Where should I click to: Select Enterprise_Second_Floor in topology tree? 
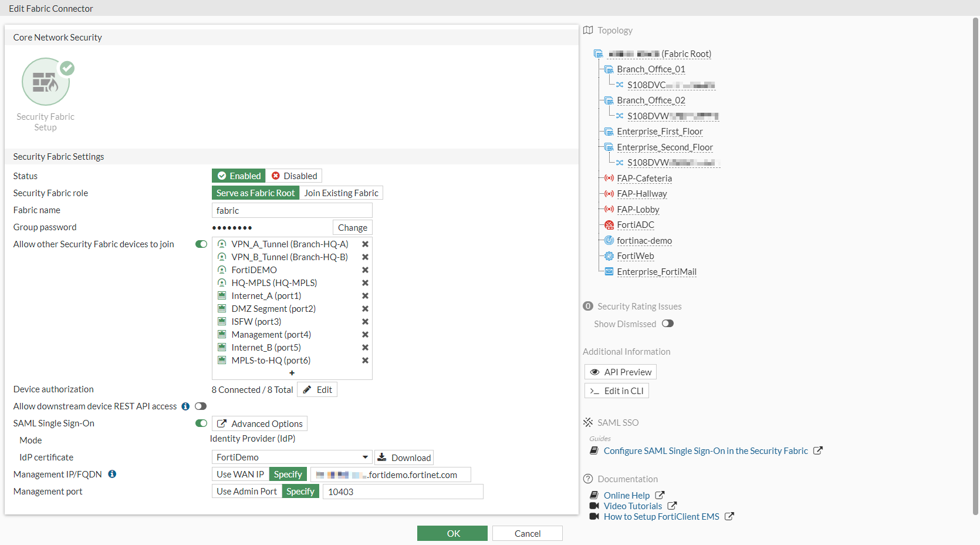(665, 147)
